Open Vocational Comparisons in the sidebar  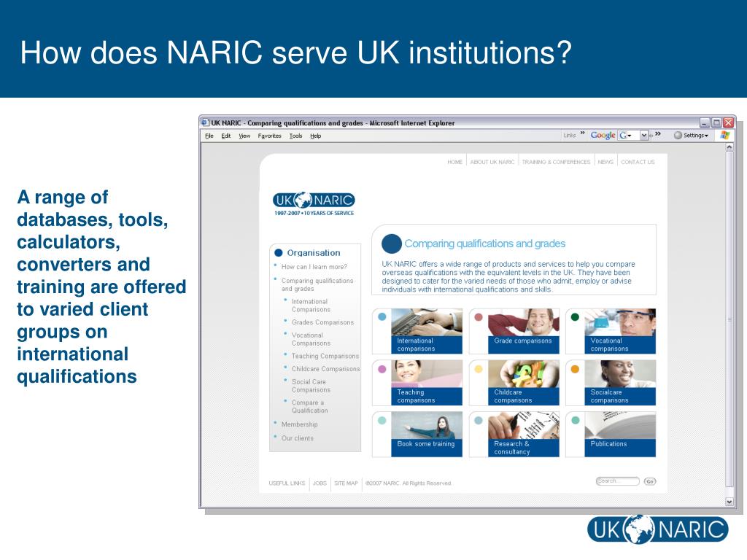click(x=311, y=339)
